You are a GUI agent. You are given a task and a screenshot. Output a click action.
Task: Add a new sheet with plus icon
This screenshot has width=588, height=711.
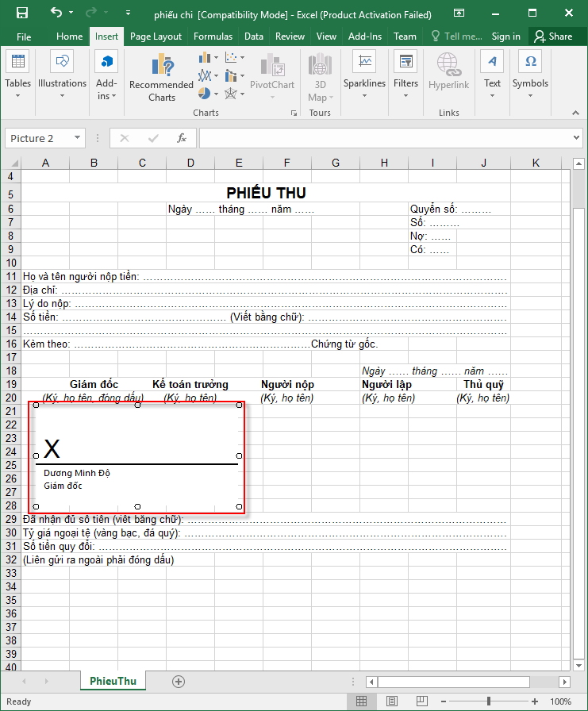tap(179, 682)
